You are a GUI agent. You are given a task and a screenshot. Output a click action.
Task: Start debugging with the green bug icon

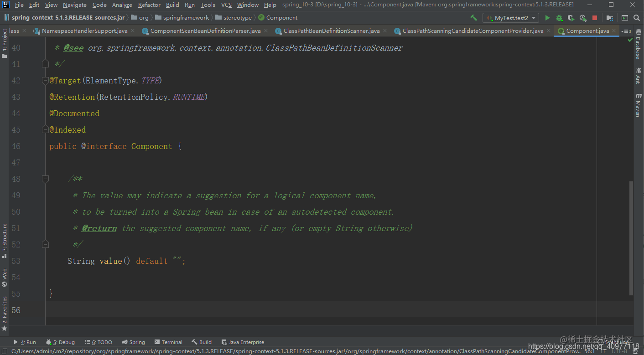pyautogui.click(x=559, y=18)
